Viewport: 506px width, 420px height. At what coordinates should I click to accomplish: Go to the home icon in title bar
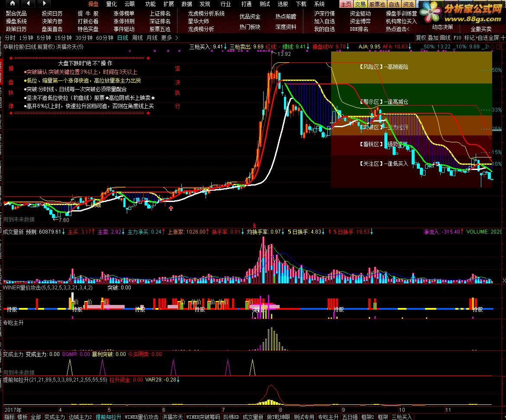(12, 3)
